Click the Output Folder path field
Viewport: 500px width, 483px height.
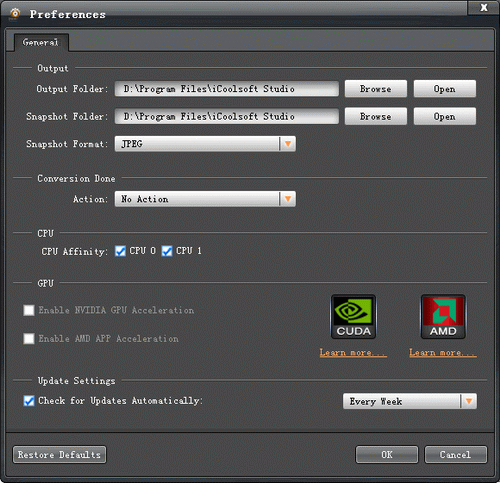pyautogui.click(x=227, y=89)
